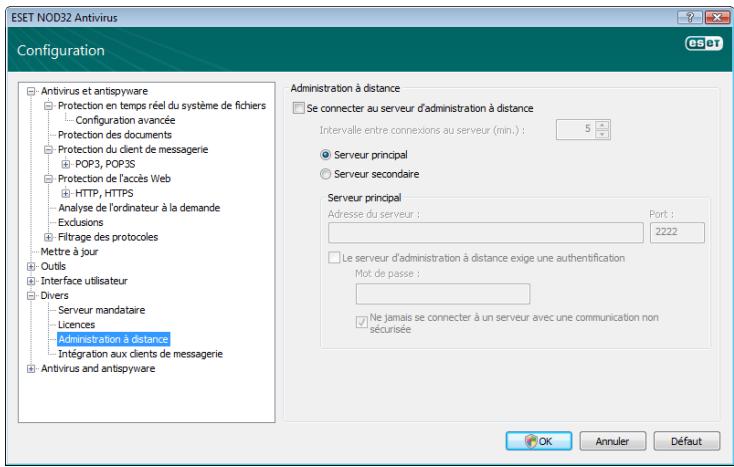
Task: Select the Serveur secondaire radio button
Action: point(325,174)
